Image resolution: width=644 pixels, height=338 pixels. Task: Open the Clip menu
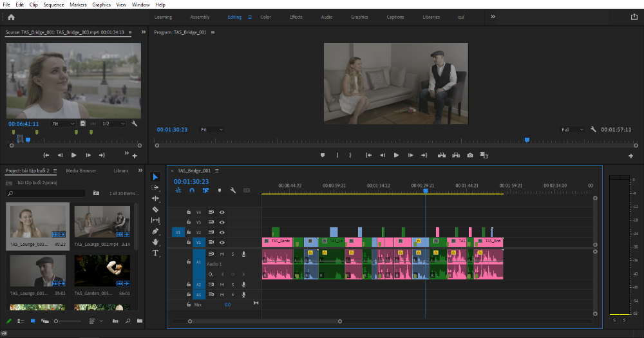pyautogui.click(x=33, y=5)
